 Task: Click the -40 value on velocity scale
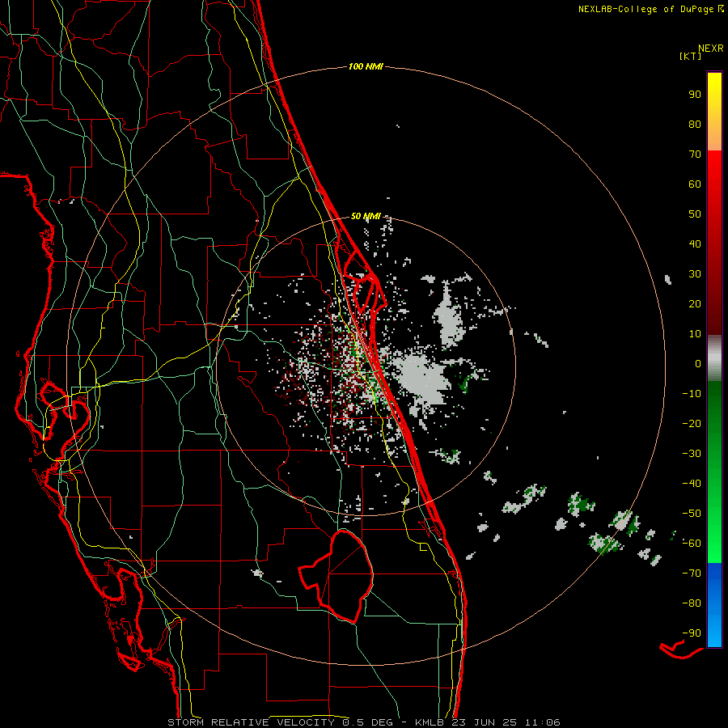tap(692, 484)
